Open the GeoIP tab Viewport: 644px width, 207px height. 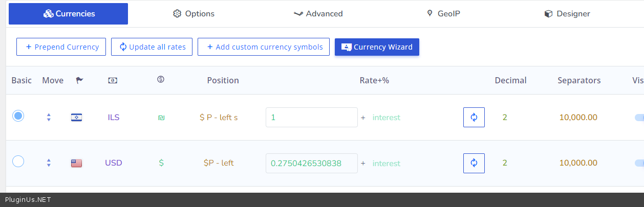click(x=443, y=14)
